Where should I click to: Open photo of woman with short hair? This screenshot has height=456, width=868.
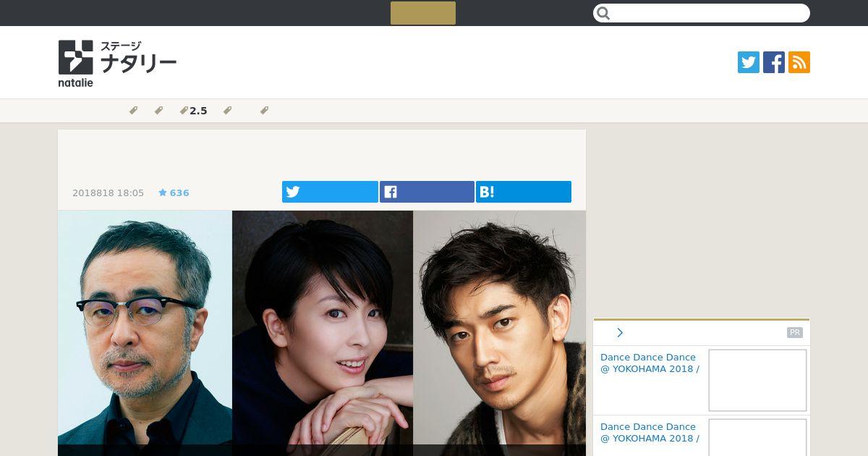[323, 333]
